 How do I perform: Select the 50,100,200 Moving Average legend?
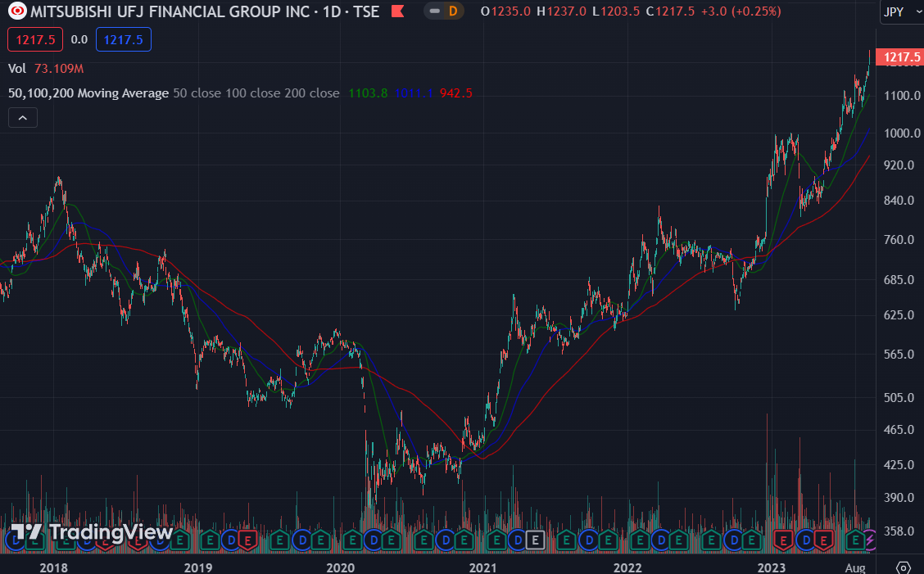(88, 93)
